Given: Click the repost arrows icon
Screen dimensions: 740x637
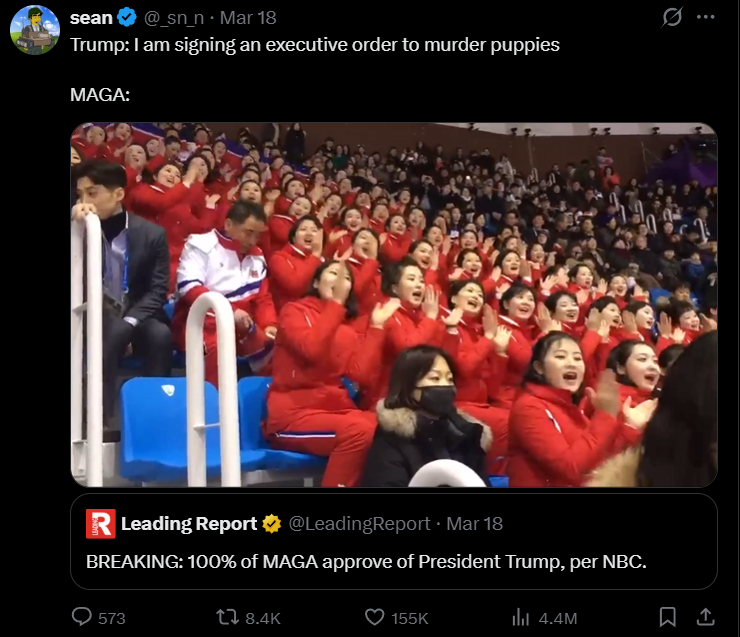Looking at the screenshot, I should 227,617.
